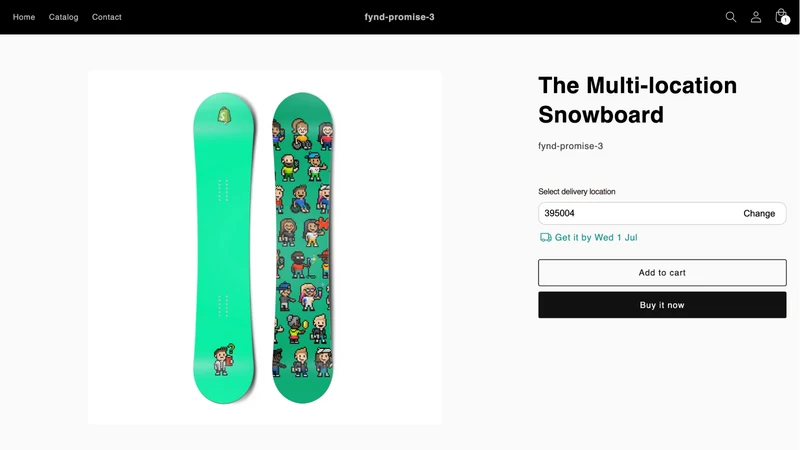
Task: Click the cart item count badge
Action: tap(786, 20)
